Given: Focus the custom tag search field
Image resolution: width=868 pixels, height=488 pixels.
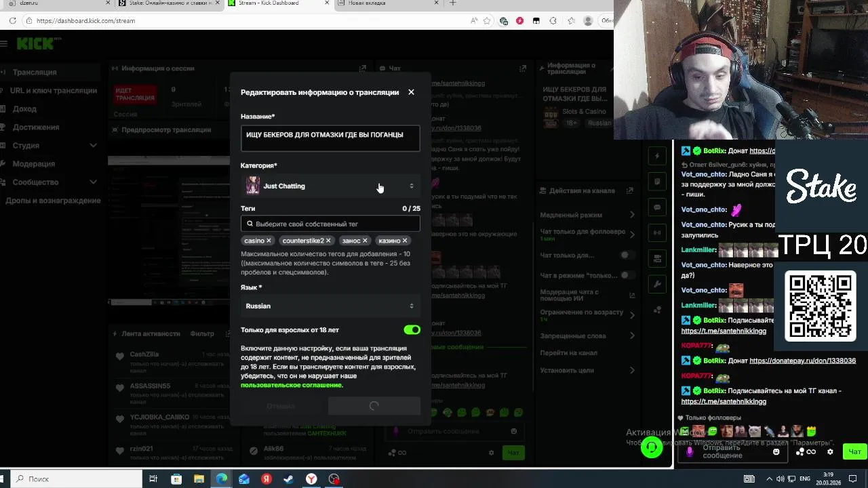Looking at the screenshot, I should click(x=330, y=224).
